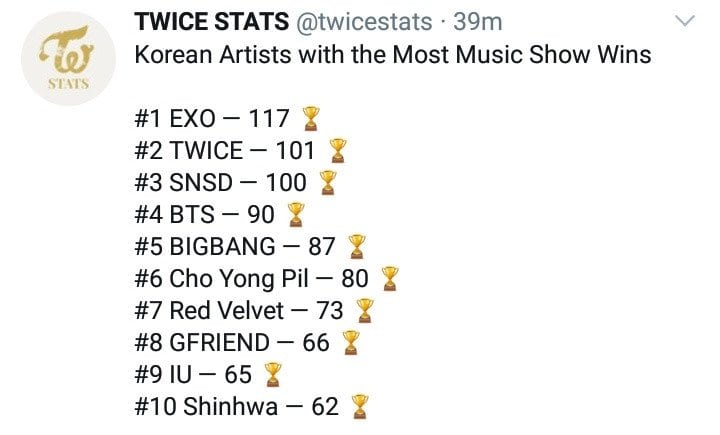Click the TWICE STATS display name

204,21
